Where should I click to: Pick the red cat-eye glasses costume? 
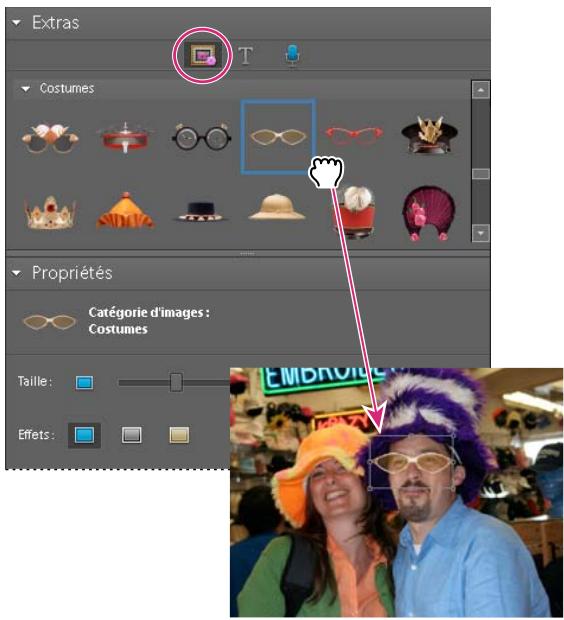[354, 136]
